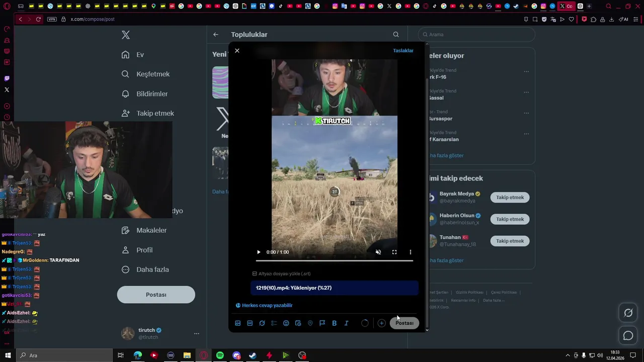
Task: Open Profil page in sidebar
Action: [x=137, y=250]
